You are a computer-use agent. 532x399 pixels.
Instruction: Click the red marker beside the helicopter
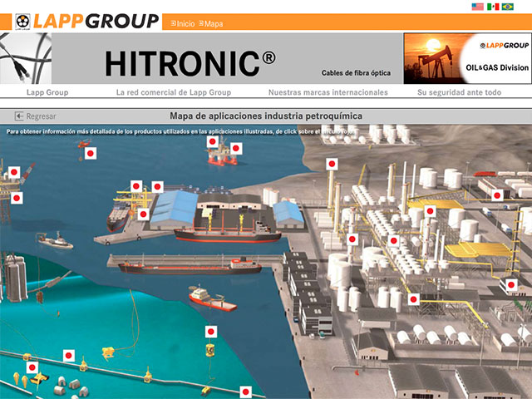tap(91, 153)
